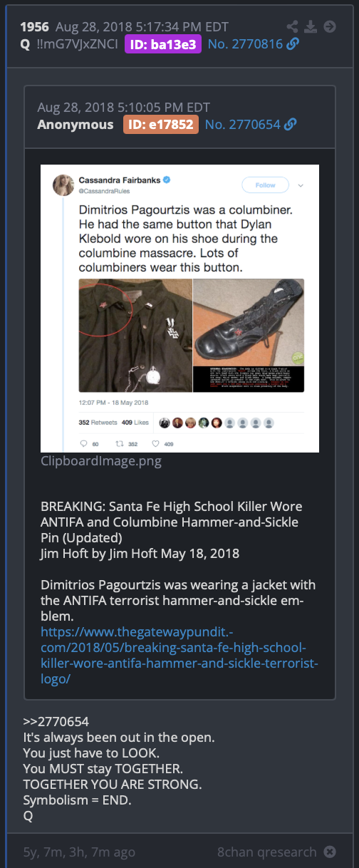
Task: Click the verified badge beside Cassandra Fairbanks
Action: (165, 180)
